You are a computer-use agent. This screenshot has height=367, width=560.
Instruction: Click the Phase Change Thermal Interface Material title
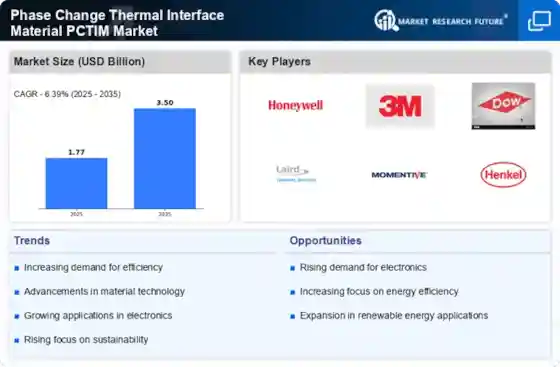click(x=117, y=23)
